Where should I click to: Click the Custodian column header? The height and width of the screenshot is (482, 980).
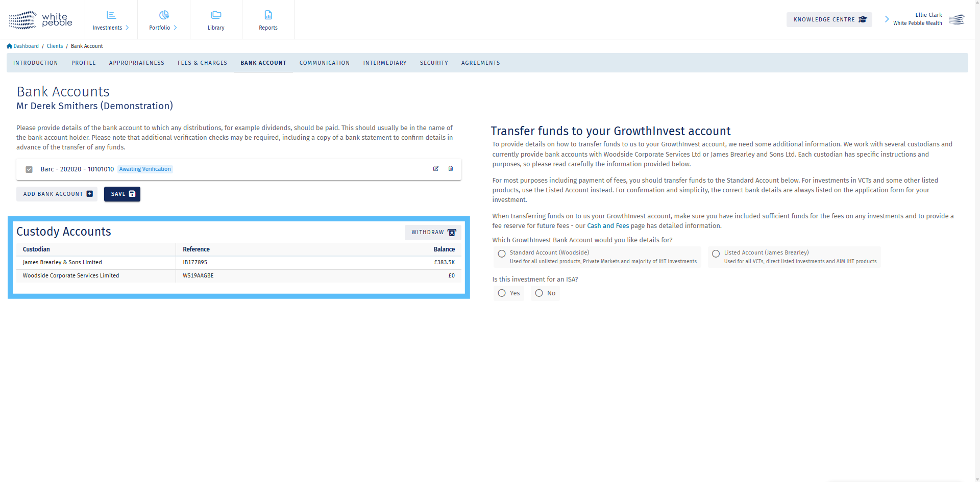point(36,249)
